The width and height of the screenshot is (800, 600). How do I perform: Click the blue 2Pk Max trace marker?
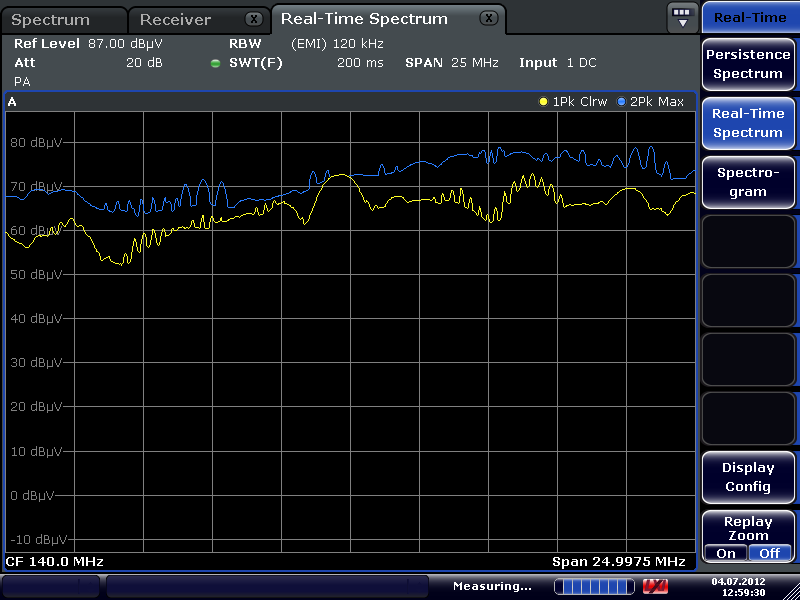click(x=621, y=102)
